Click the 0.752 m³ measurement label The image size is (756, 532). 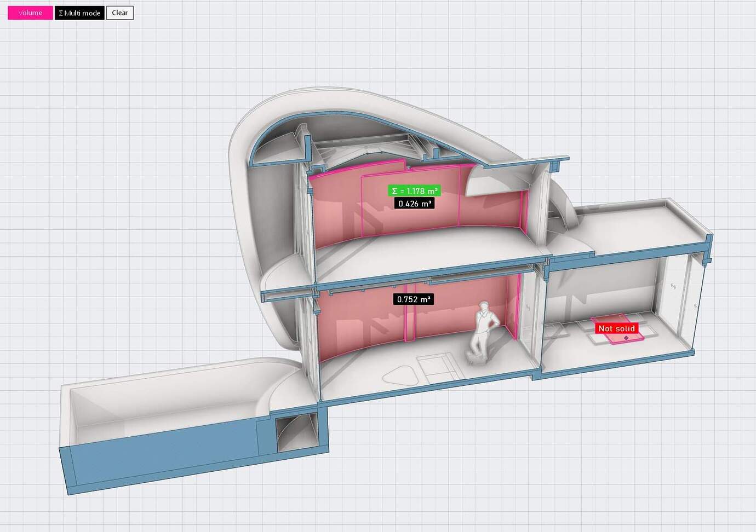[413, 299]
